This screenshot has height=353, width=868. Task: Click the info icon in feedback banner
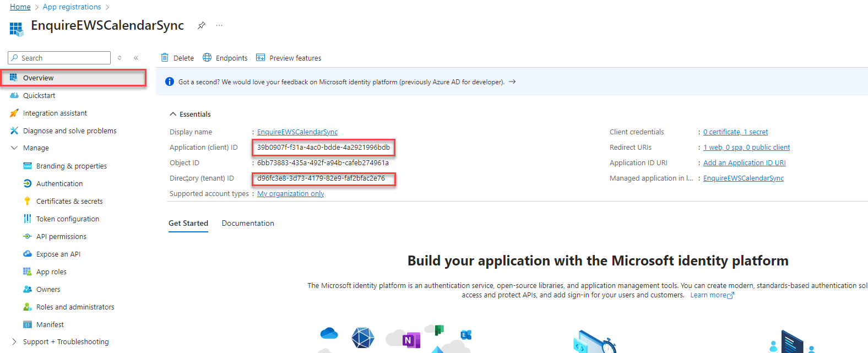[170, 82]
